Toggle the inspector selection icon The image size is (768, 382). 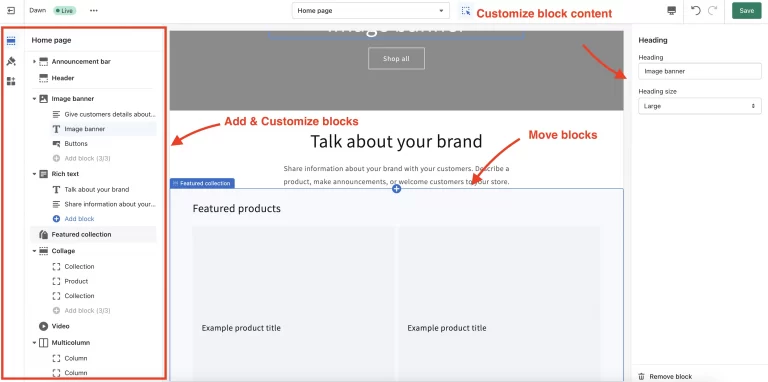coord(466,11)
